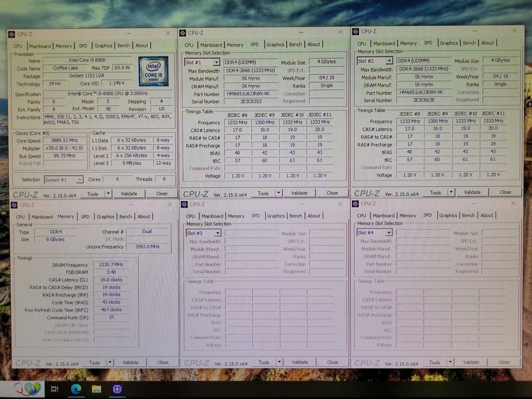Click Serial Number 2E3CB353 in Slot #1 window
This screenshot has width=532, height=399.
[x=251, y=101]
